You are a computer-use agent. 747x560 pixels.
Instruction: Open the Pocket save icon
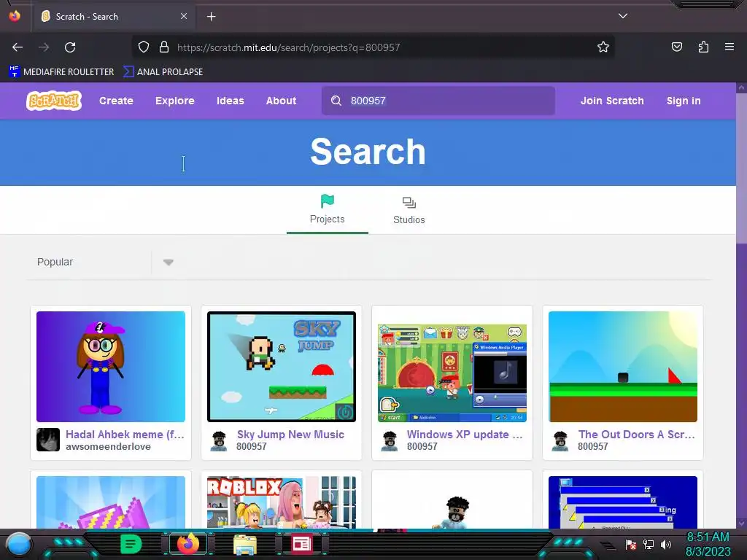tap(676, 47)
